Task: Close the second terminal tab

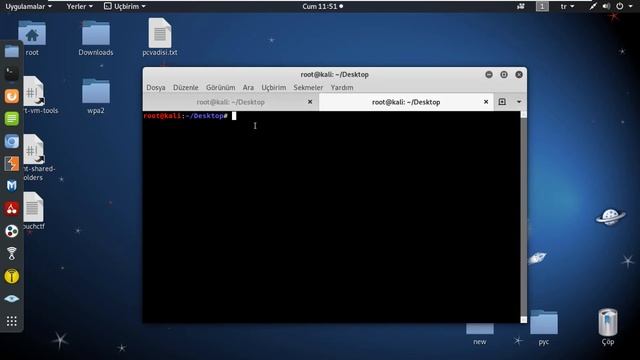Action: click(x=486, y=102)
